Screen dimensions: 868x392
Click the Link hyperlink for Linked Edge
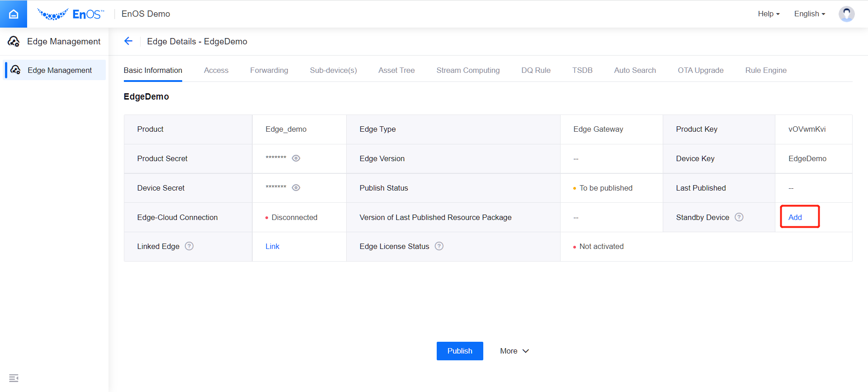coord(272,246)
